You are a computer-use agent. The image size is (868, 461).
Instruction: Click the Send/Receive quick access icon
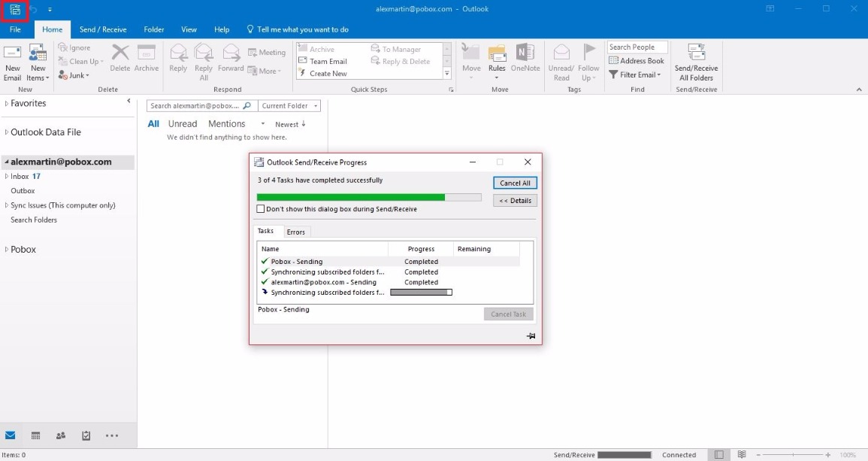[x=15, y=10]
